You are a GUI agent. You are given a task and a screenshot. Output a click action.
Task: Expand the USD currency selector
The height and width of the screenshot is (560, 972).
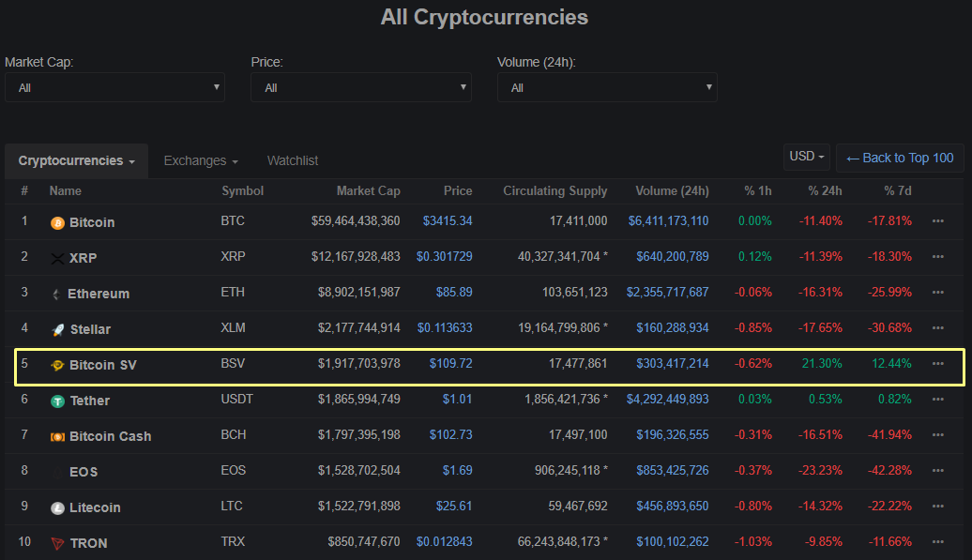tap(808, 157)
